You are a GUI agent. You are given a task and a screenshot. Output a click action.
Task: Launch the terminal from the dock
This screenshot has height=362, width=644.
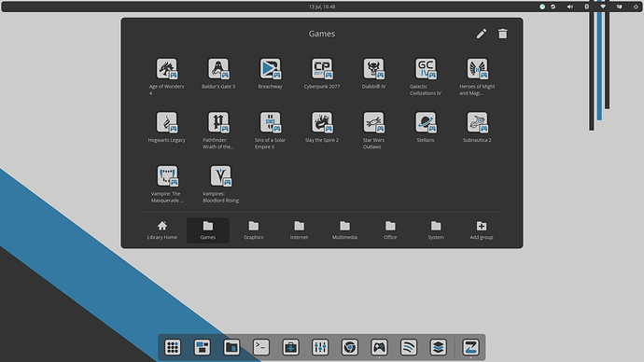[x=261, y=347]
